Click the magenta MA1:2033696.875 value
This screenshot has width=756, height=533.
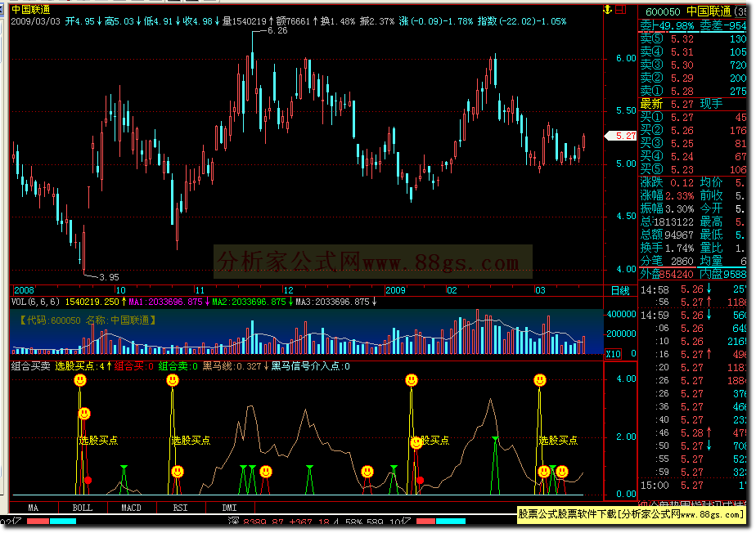point(165,302)
